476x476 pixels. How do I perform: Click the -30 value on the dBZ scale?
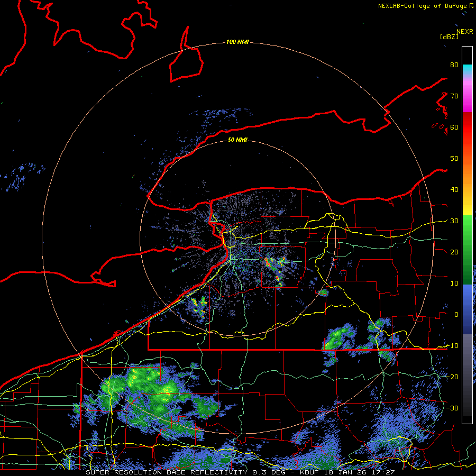(452, 408)
